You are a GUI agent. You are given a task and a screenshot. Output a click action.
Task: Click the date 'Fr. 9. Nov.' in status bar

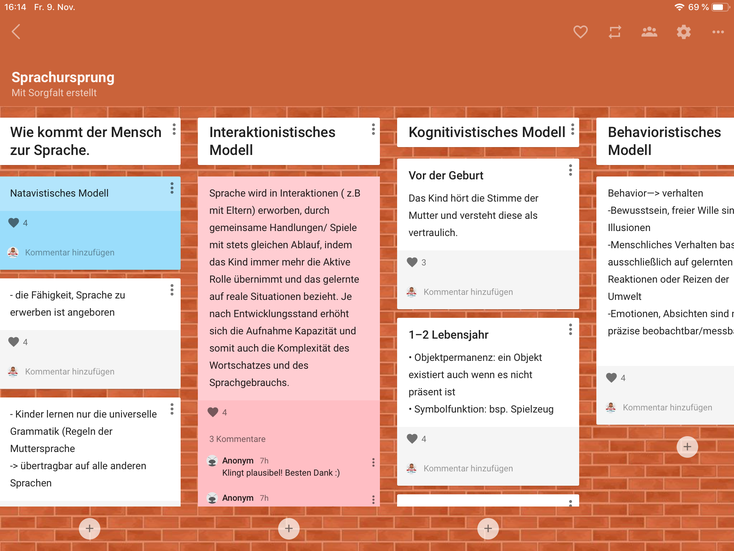pyautogui.click(x=54, y=7)
